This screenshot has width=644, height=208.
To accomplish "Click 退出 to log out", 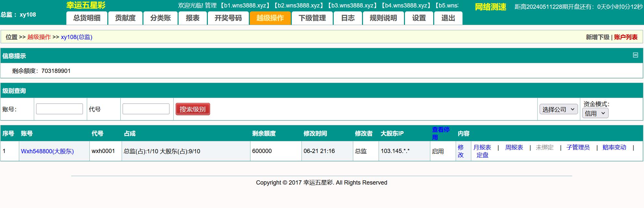I will [448, 18].
